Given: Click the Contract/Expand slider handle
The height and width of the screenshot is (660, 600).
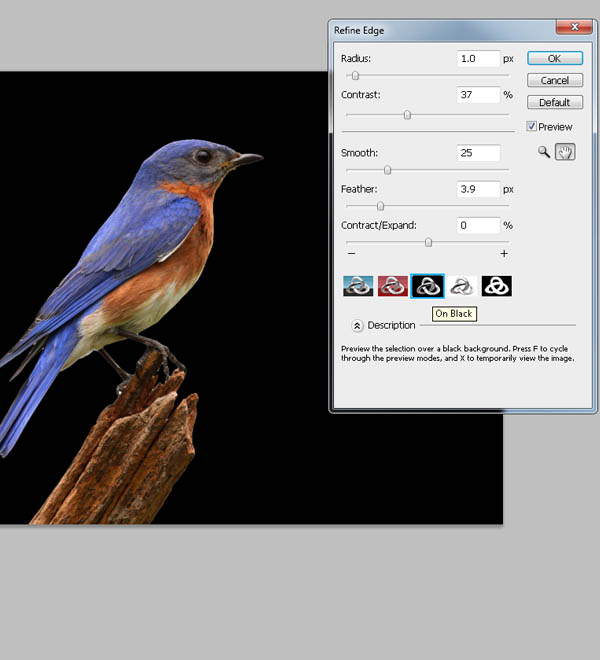Looking at the screenshot, I should pos(429,242).
